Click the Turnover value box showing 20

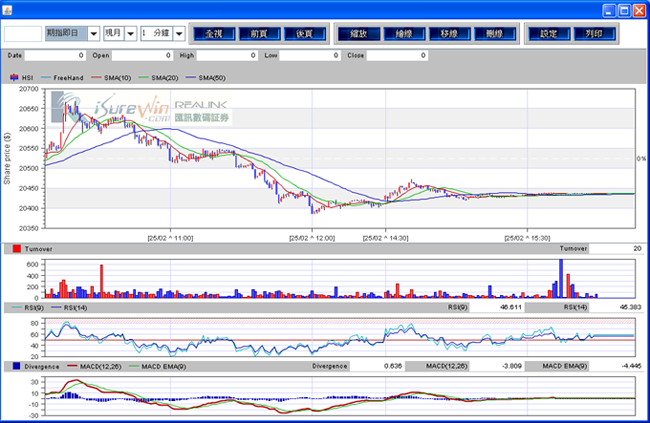[616, 248]
